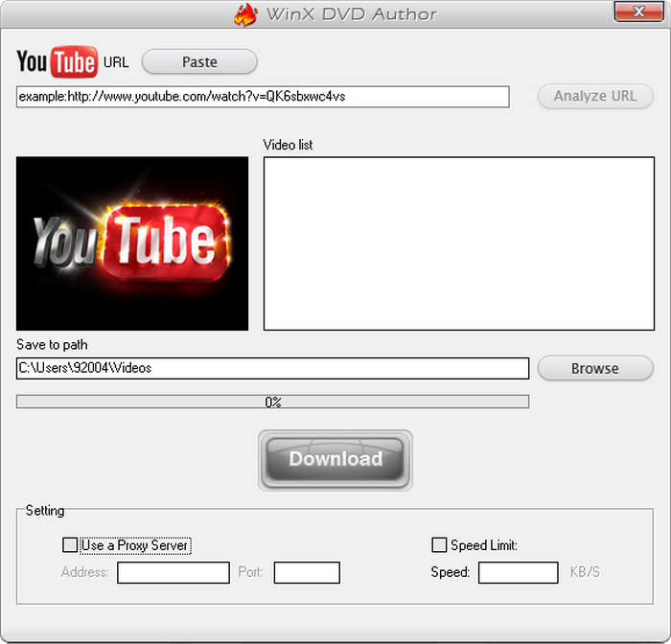The height and width of the screenshot is (644, 671).
Task: Click the proxy Address input field
Action: tap(174, 572)
